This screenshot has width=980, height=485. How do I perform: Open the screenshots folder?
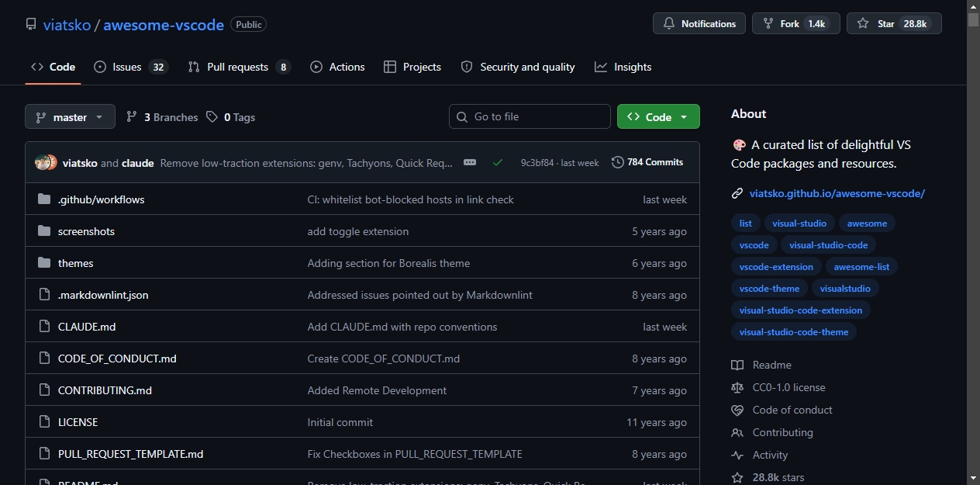pyautogui.click(x=86, y=231)
